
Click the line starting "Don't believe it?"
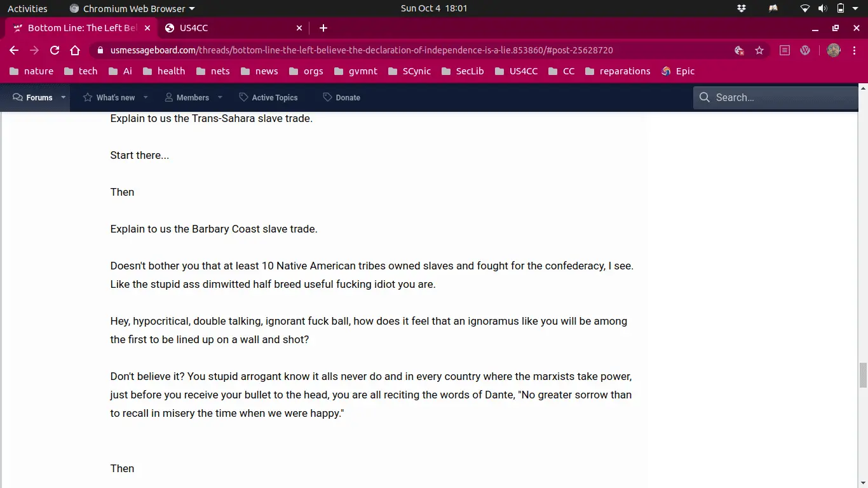[x=371, y=376]
